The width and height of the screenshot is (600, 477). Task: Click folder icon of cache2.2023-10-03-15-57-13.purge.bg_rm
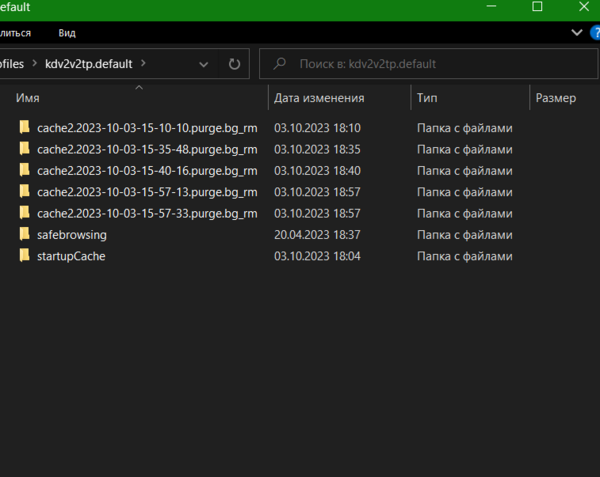[x=25, y=192]
